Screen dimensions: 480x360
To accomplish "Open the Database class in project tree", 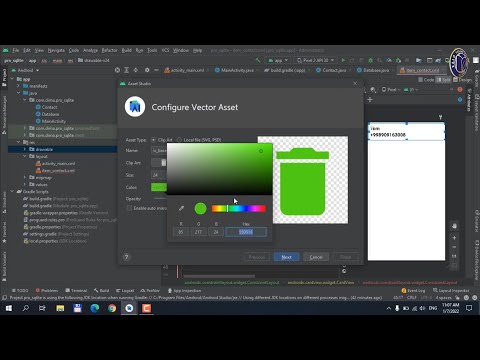I will click(x=50, y=114).
